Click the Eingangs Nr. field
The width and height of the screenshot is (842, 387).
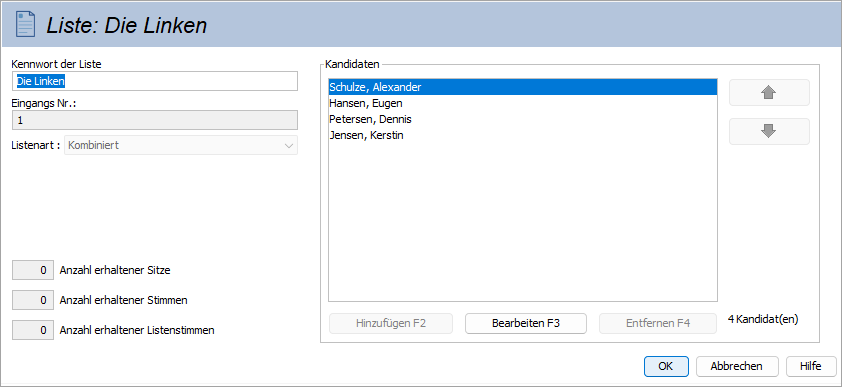coord(155,120)
